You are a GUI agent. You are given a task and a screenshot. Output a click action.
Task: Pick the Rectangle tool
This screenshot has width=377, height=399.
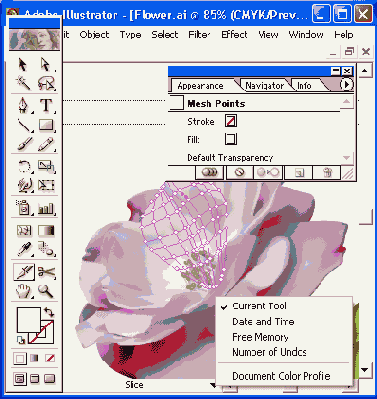pos(46,125)
